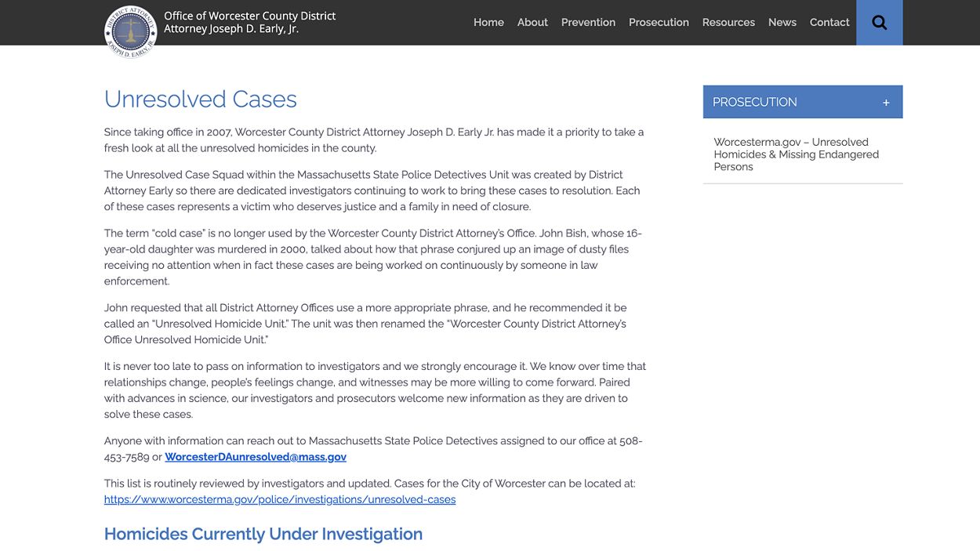Click the Office of Worcester County District Attorney title
This screenshot has width=980, height=551.
249,22
